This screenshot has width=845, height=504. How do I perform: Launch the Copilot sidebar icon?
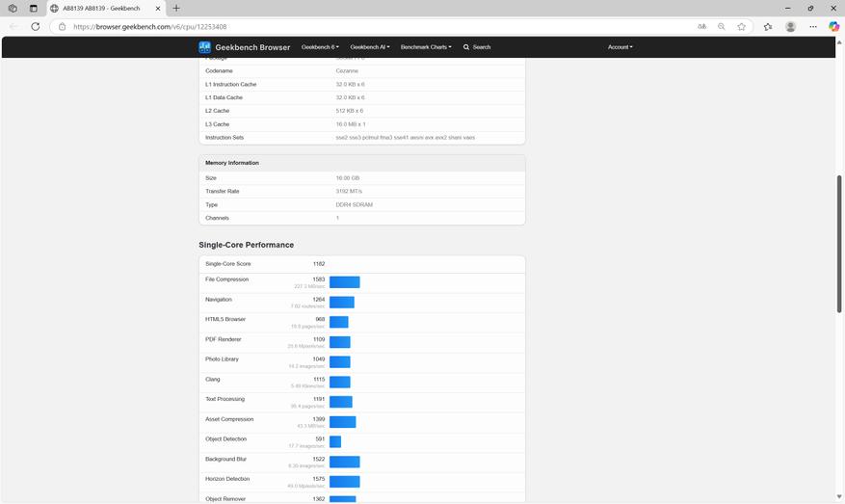pos(833,26)
